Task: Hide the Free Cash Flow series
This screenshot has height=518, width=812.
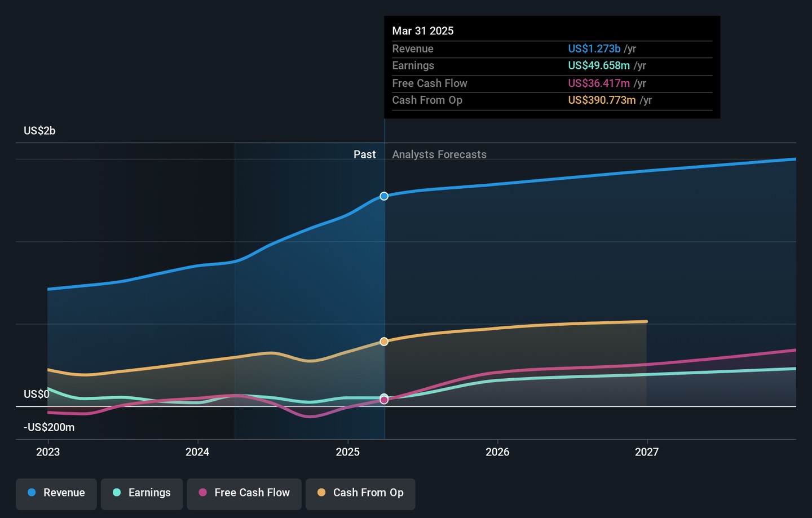Action: [x=244, y=493]
